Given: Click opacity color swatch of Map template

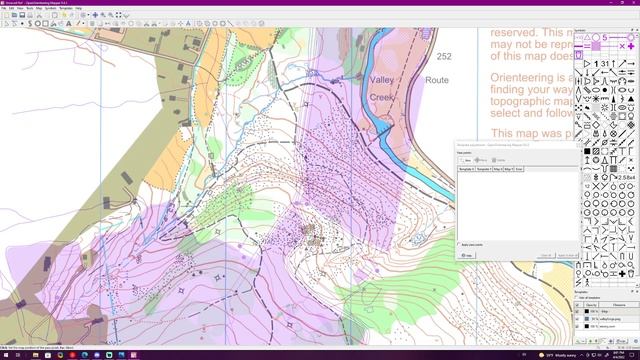Looking at the screenshot, I should coord(587,311).
